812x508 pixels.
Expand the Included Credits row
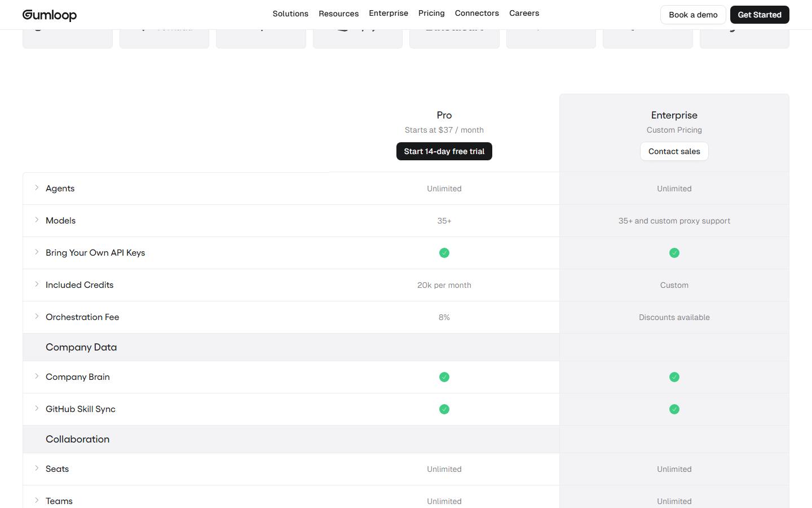(37, 284)
